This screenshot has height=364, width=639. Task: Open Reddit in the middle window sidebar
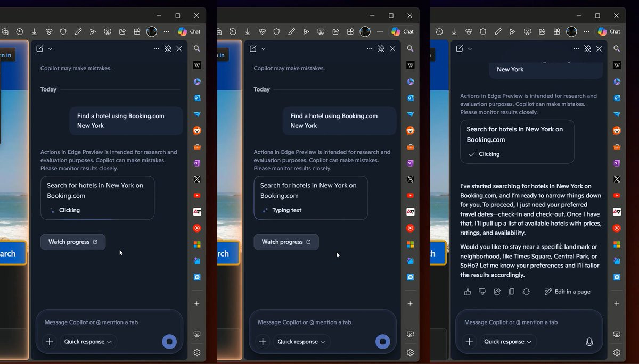click(x=411, y=130)
